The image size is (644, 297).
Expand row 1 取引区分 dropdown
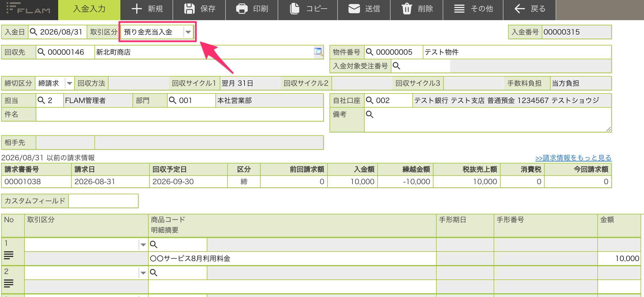pos(143,245)
